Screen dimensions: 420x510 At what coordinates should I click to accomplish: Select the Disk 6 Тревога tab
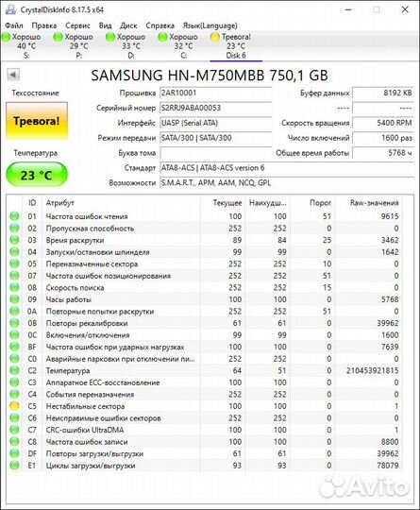click(236, 46)
